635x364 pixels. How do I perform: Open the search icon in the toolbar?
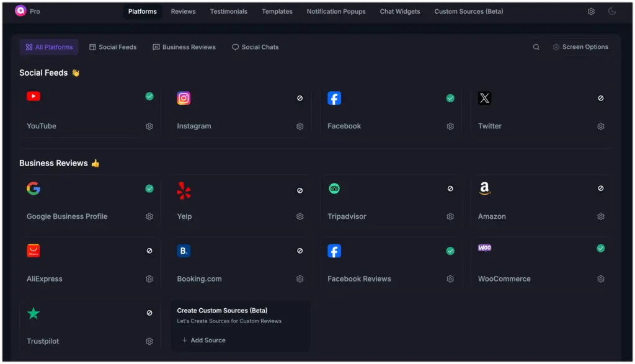[x=536, y=47]
